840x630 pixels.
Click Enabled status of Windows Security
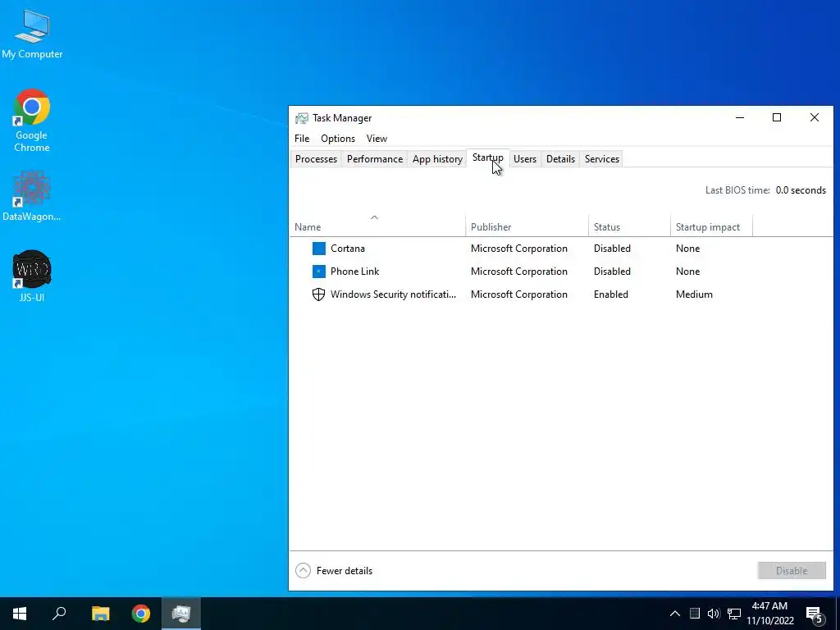click(x=610, y=294)
